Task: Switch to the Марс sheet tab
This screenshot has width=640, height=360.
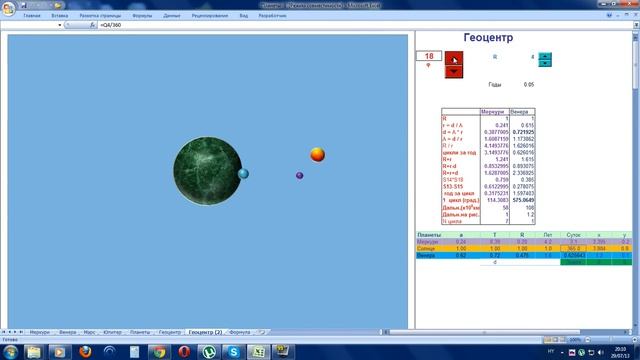Action: coord(89,332)
